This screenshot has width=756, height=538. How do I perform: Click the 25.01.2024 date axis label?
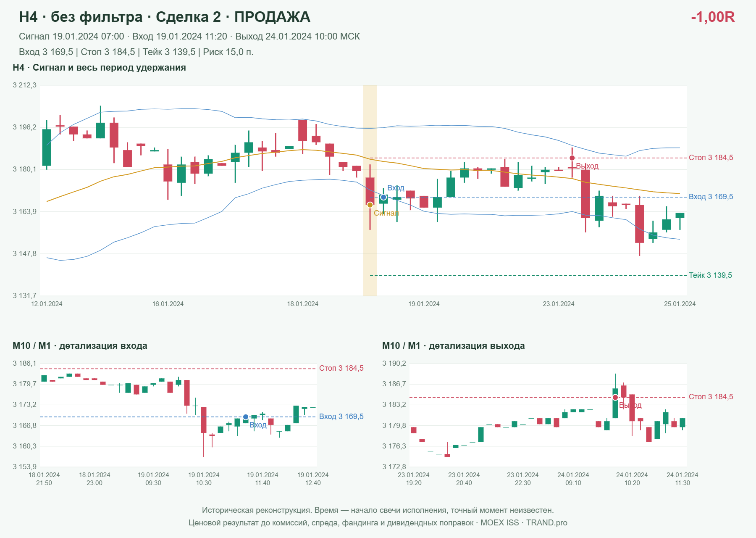[x=680, y=304]
